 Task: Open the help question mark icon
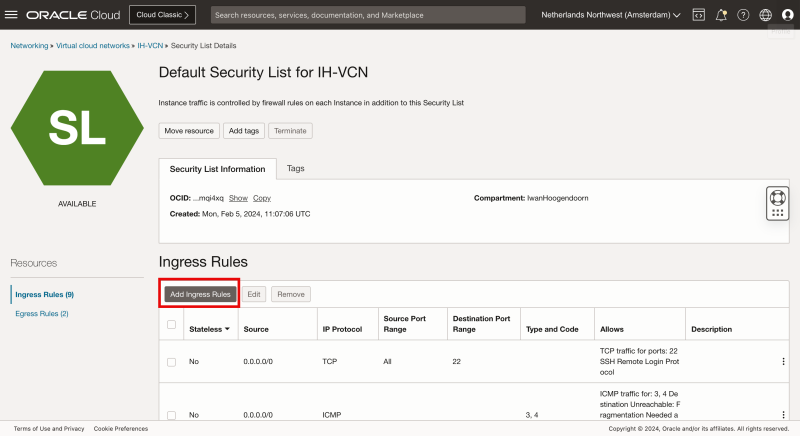743,15
